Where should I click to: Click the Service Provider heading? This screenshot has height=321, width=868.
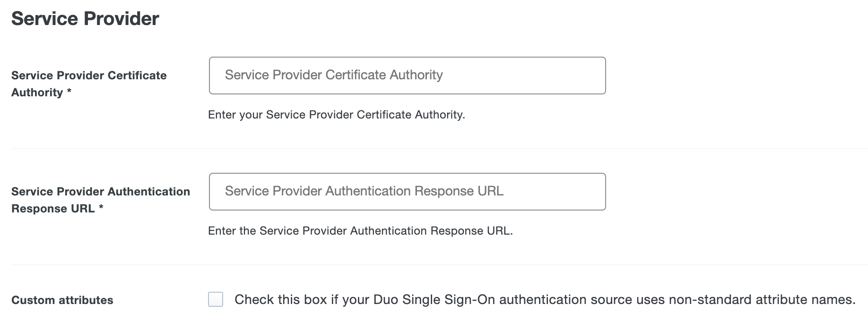[86, 19]
